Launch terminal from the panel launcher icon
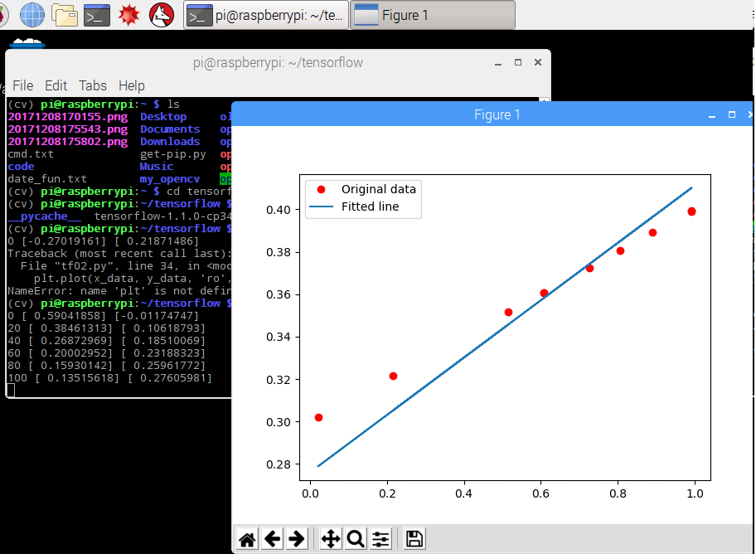Viewport: 756px width, 554px height. pyautogui.click(x=97, y=14)
